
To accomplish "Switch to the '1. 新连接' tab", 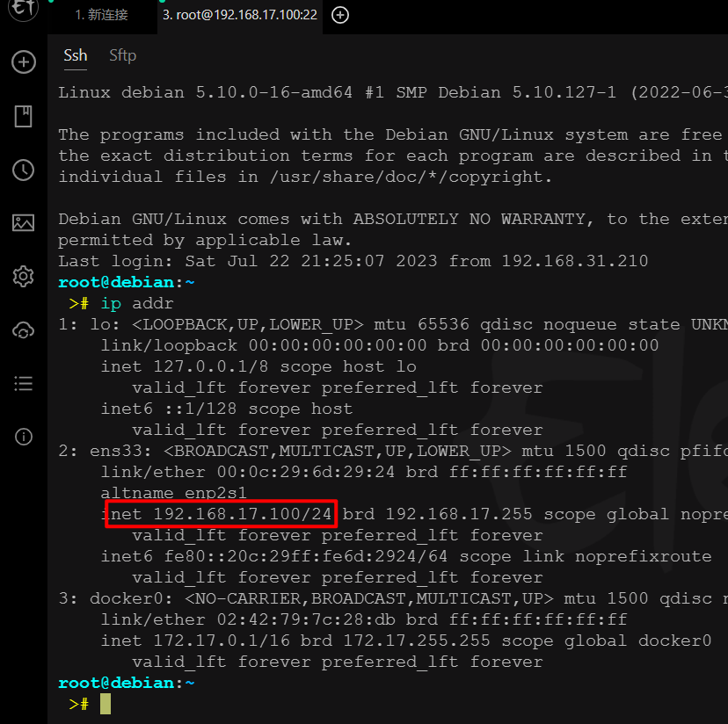I will tap(100, 15).
